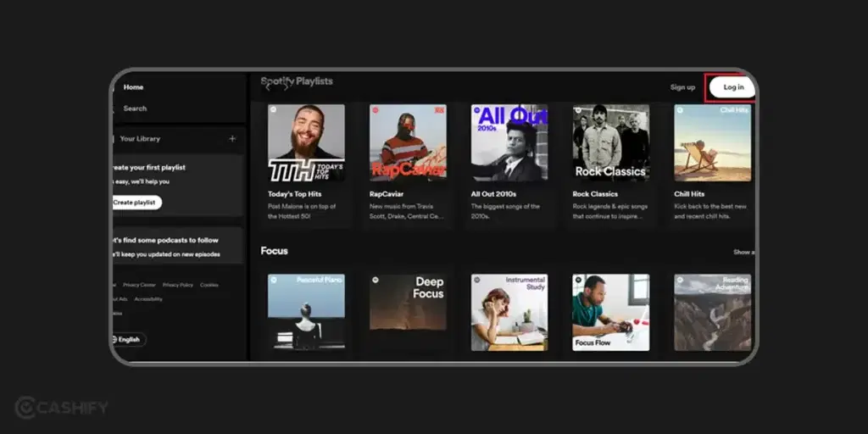Open Peaceful Piano playlist cover
Viewport: 868px width, 434px height.
click(x=306, y=312)
